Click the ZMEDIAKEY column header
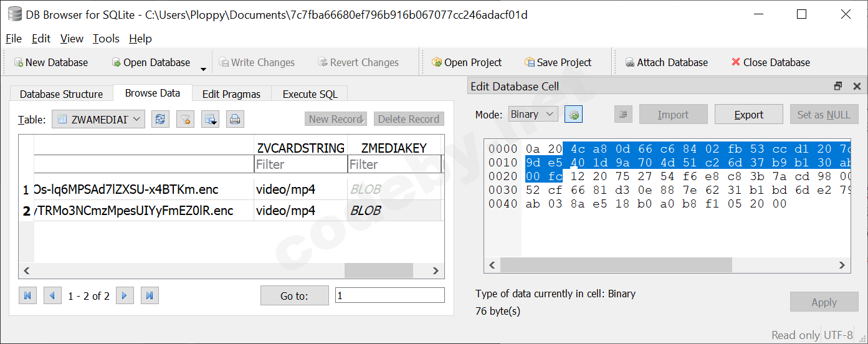868x344 pixels. click(x=394, y=148)
